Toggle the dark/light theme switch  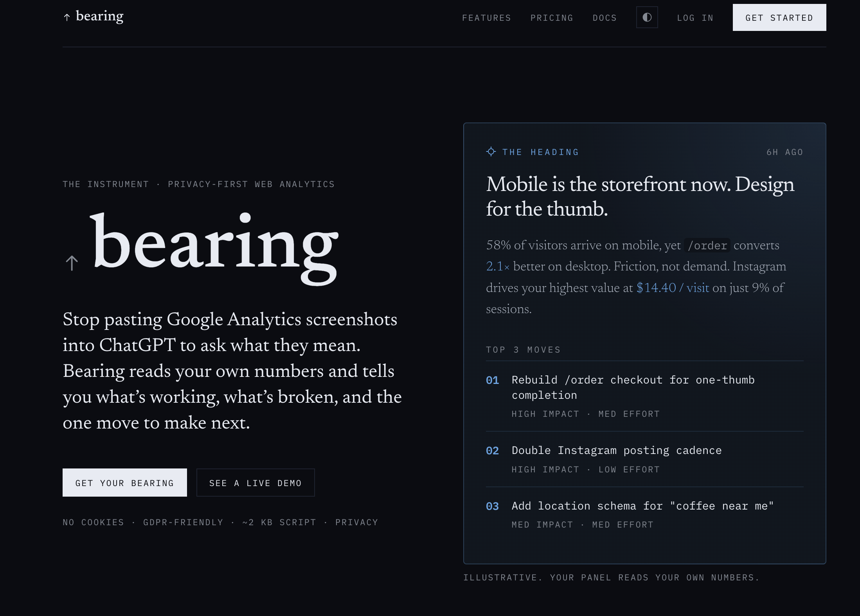(x=647, y=17)
